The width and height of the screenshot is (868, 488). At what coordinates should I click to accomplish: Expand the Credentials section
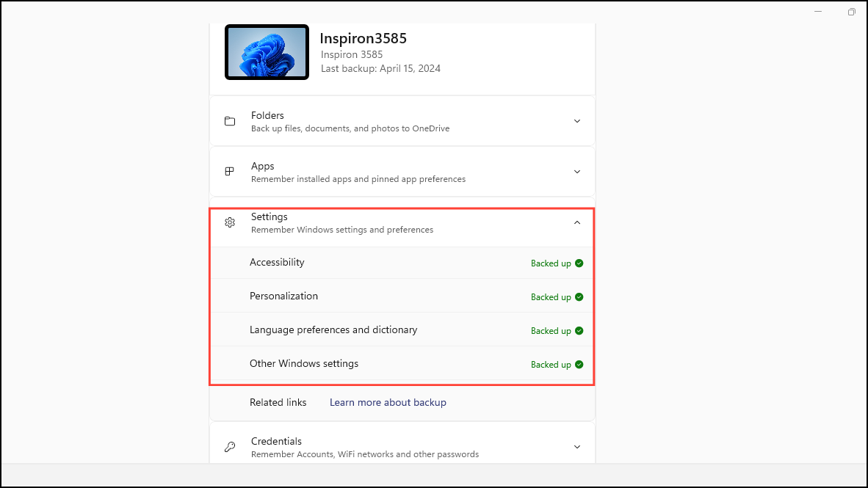tap(577, 446)
